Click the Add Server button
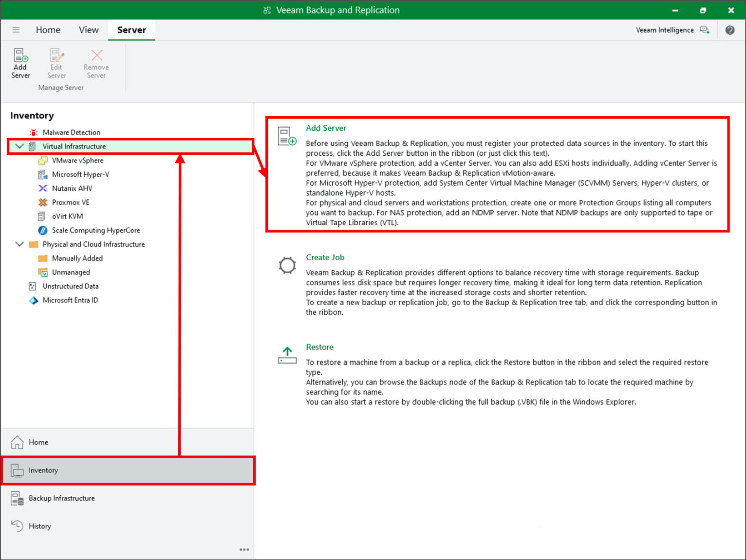This screenshot has height=560, width=746. pos(20,63)
